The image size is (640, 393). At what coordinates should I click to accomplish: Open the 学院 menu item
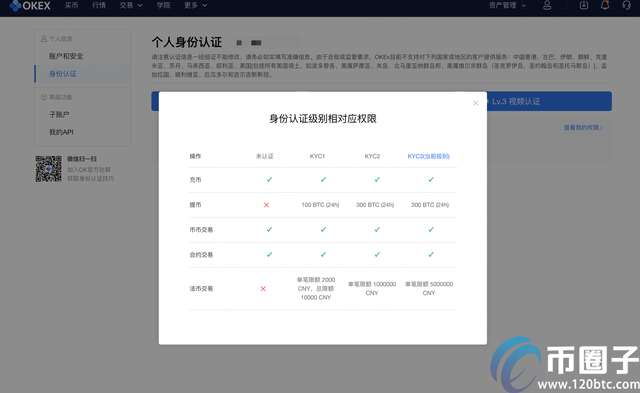163,5
